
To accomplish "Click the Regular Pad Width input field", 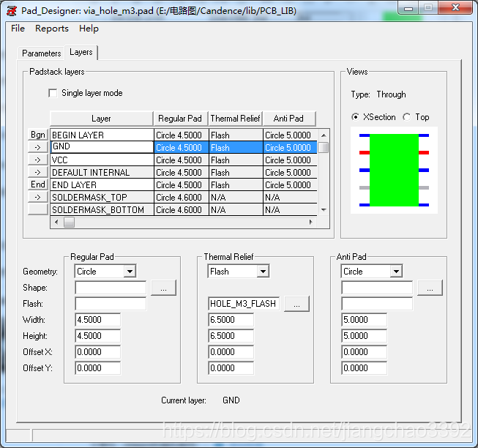I will pos(98,320).
